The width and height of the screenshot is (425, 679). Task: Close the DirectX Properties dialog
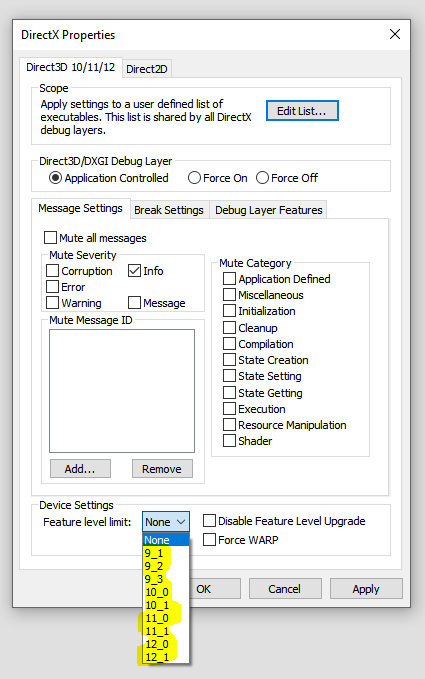[395, 34]
